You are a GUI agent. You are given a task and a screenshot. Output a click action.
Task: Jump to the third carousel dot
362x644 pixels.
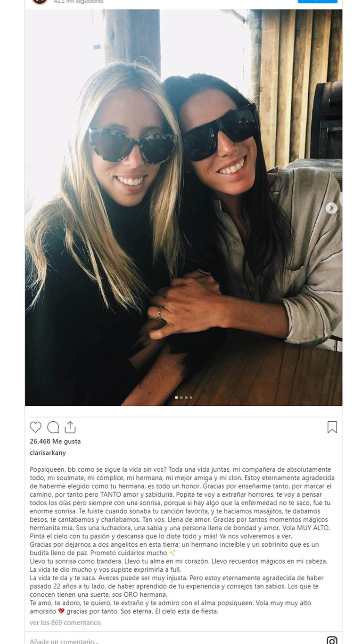pyautogui.click(x=186, y=398)
